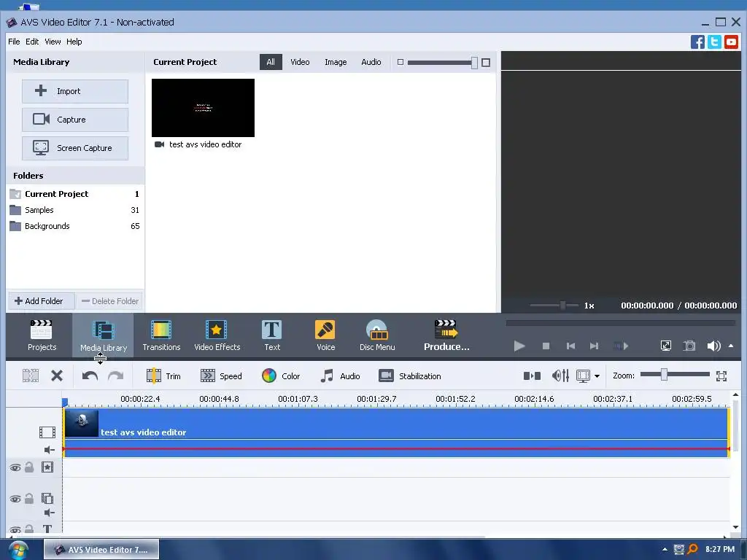Adjust the playback speed slider

point(562,306)
